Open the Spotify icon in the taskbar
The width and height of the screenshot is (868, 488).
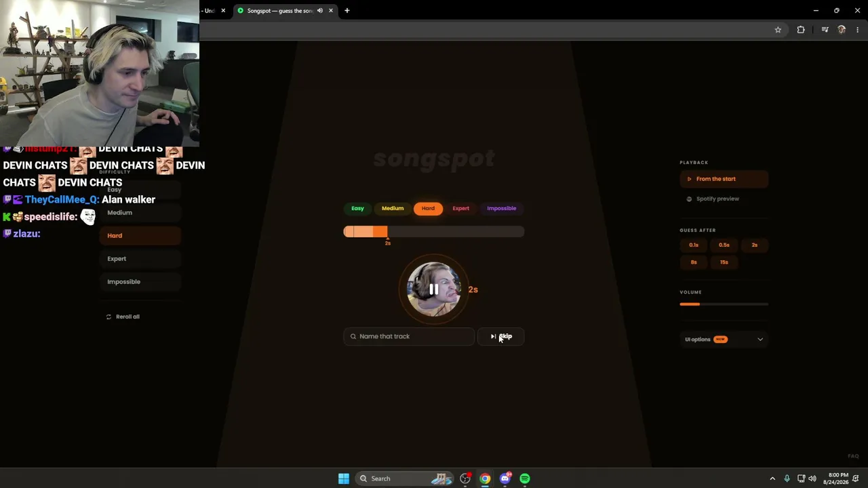(x=525, y=479)
